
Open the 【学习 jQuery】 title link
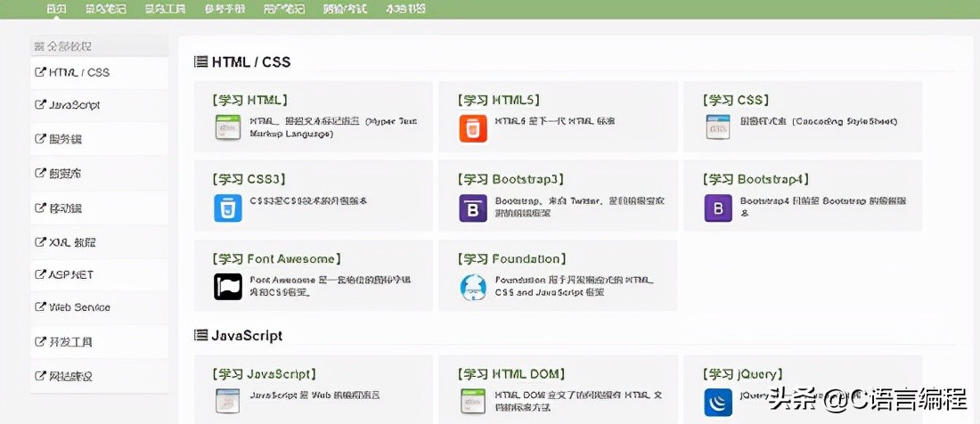point(742,374)
